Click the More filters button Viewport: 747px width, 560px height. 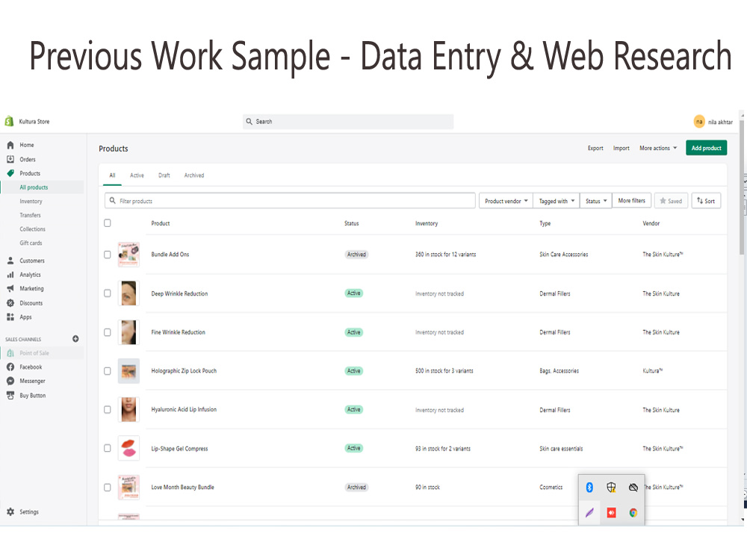632,201
